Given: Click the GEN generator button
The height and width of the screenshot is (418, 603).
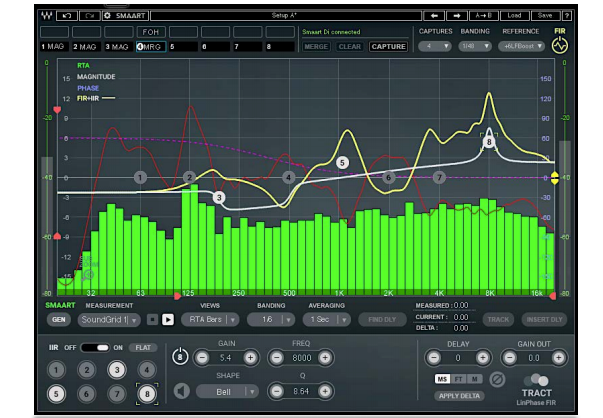Looking at the screenshot, I should click(59, 320).
